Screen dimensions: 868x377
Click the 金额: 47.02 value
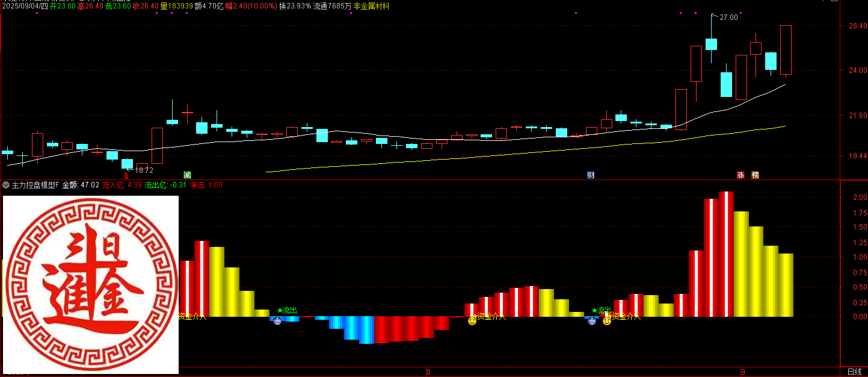coord(81,185)
